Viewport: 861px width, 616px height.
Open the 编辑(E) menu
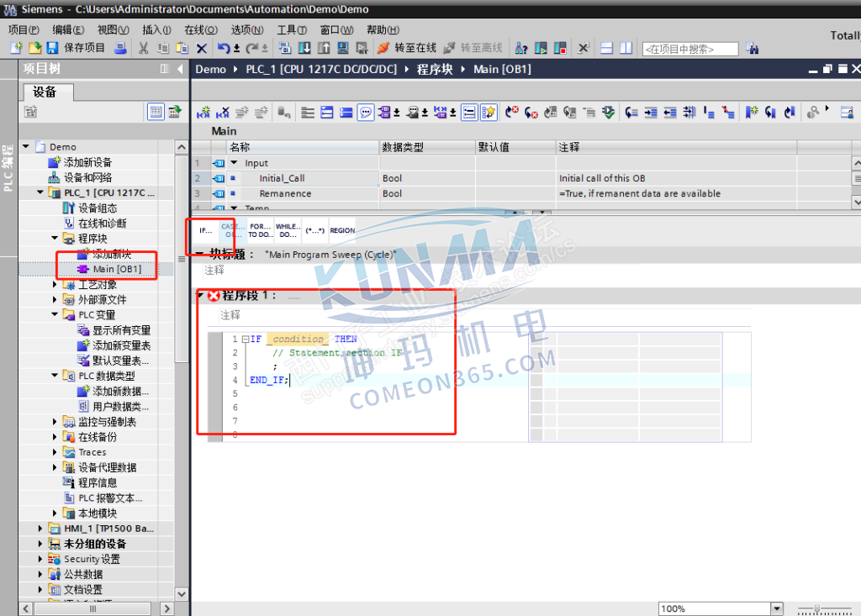(x=68, y=29)
